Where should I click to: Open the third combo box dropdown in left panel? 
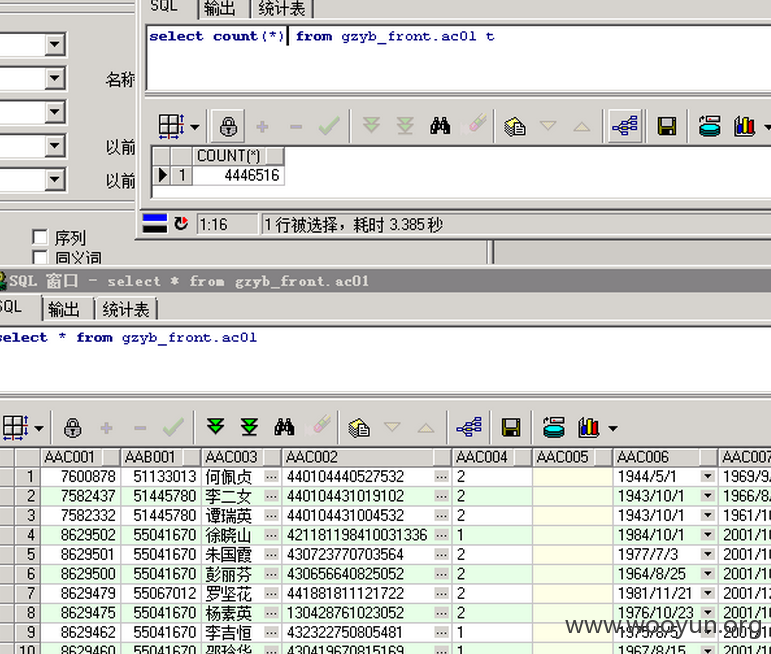(55, 112)
